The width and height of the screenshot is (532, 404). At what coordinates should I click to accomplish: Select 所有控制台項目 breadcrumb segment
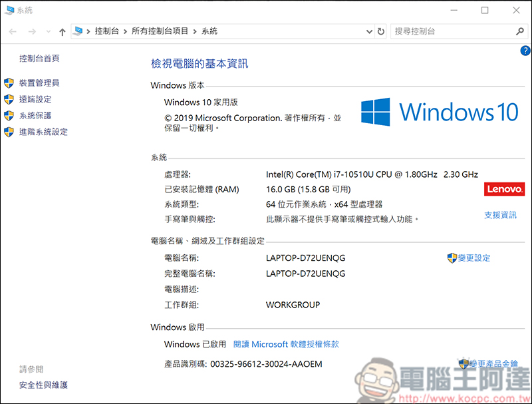tap(160, 31)
